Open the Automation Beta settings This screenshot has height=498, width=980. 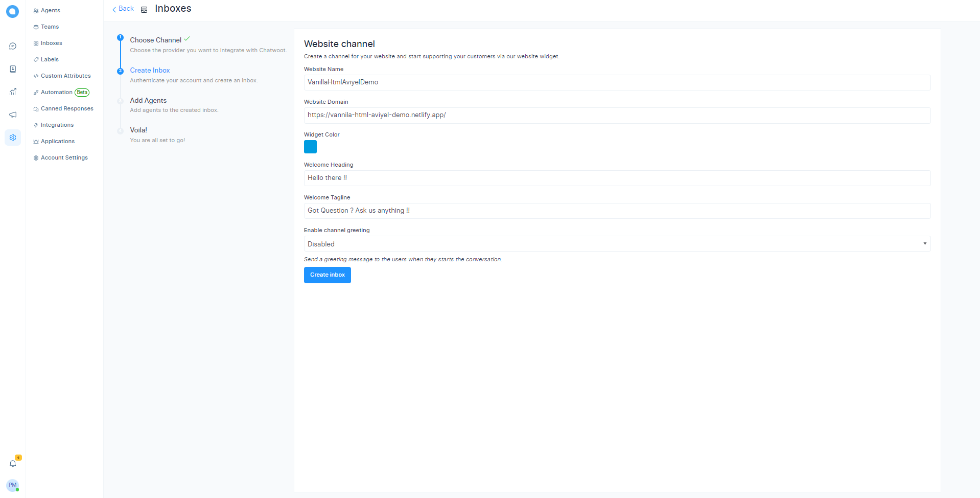point(56,92)
